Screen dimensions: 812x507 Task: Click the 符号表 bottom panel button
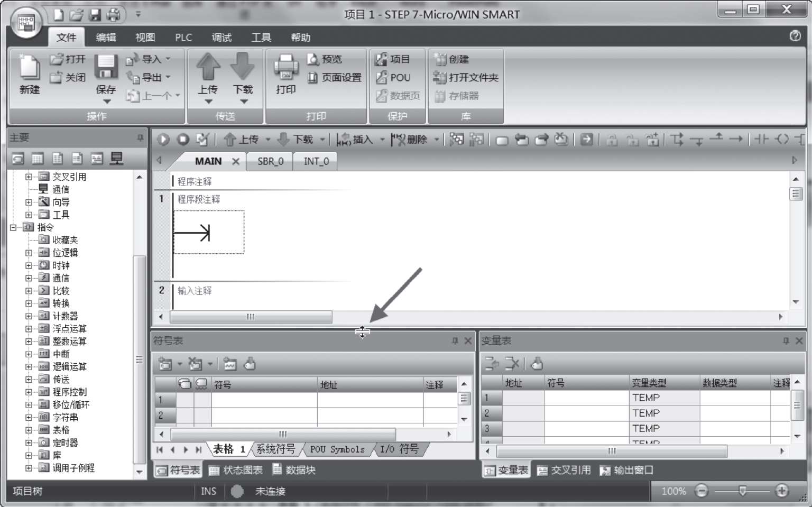click(178, 470)
